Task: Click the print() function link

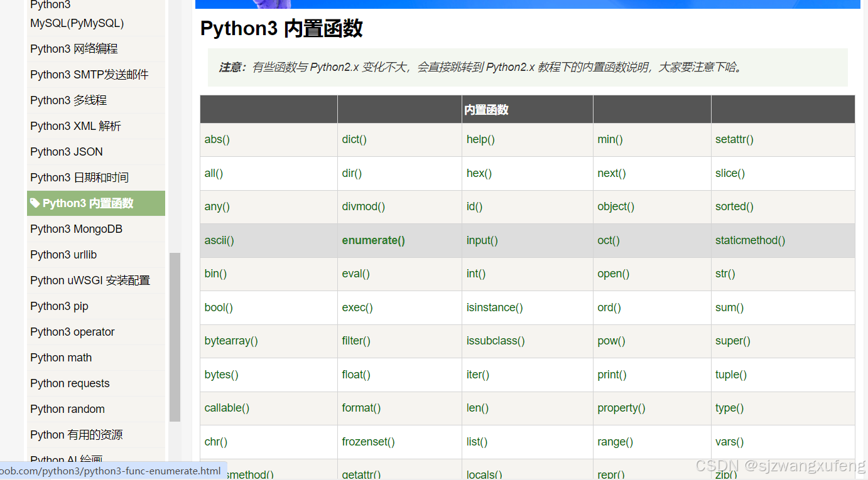Action: click(612, 375)
